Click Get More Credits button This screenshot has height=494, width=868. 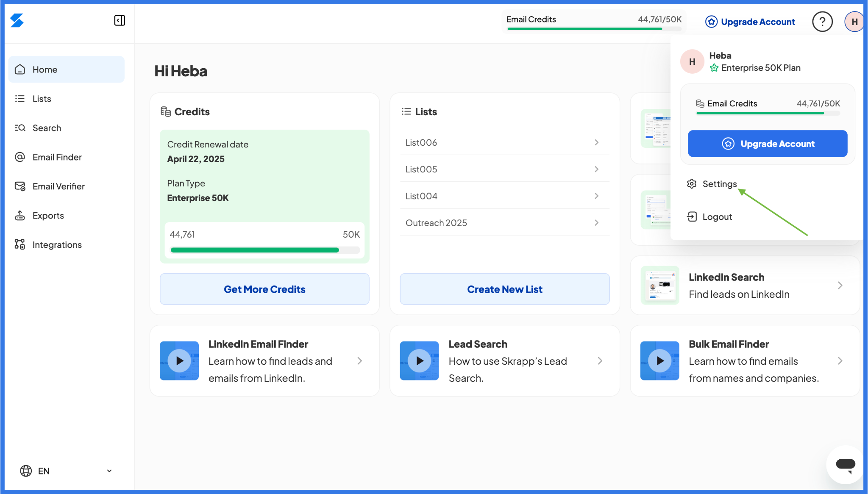tap(264, 289)
